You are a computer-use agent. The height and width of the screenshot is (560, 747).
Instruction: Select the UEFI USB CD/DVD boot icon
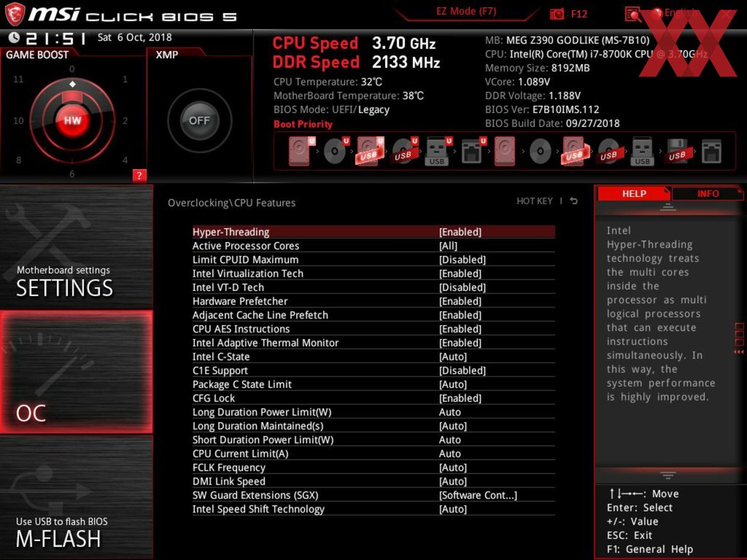[x=404, y=151]
